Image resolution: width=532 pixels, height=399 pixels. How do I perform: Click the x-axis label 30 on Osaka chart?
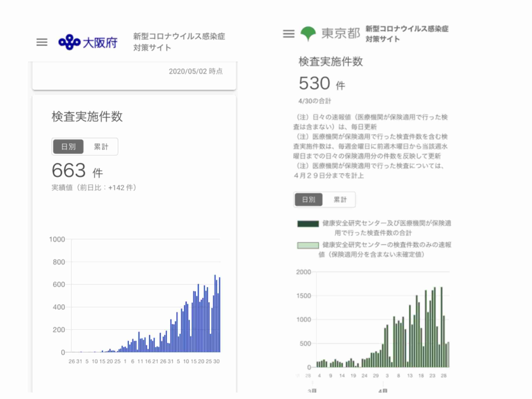[x=216, y=361]
